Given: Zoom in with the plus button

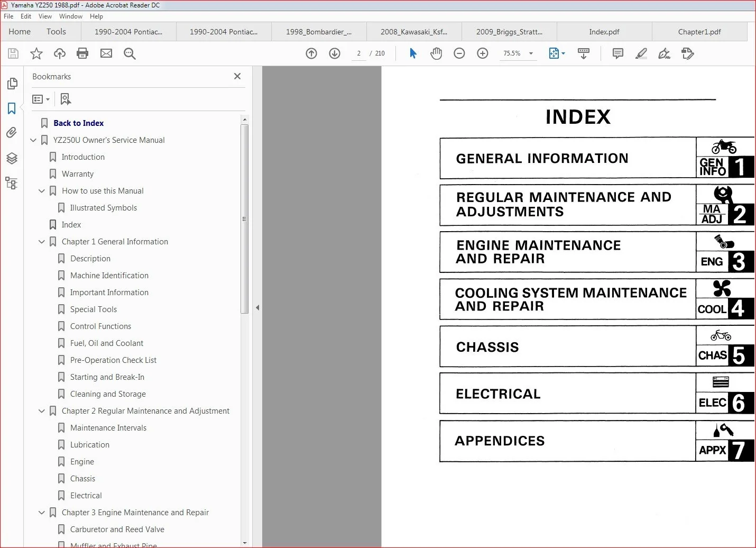Looking at the screenshot, I should point(483,53).
